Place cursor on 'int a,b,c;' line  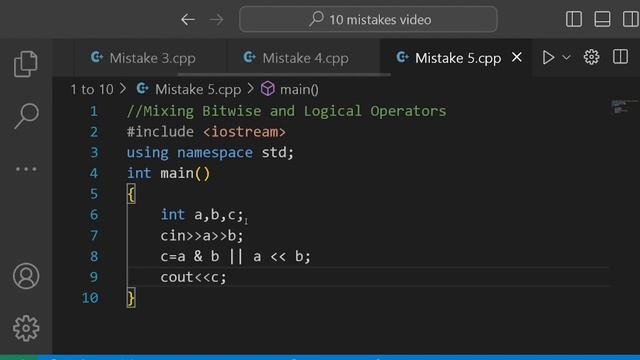202,215
